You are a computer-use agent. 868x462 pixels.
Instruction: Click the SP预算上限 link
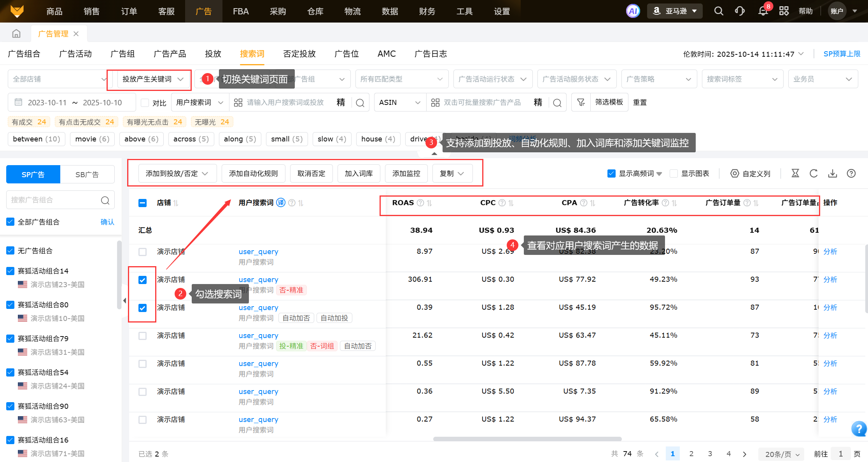tap(842, 54)
